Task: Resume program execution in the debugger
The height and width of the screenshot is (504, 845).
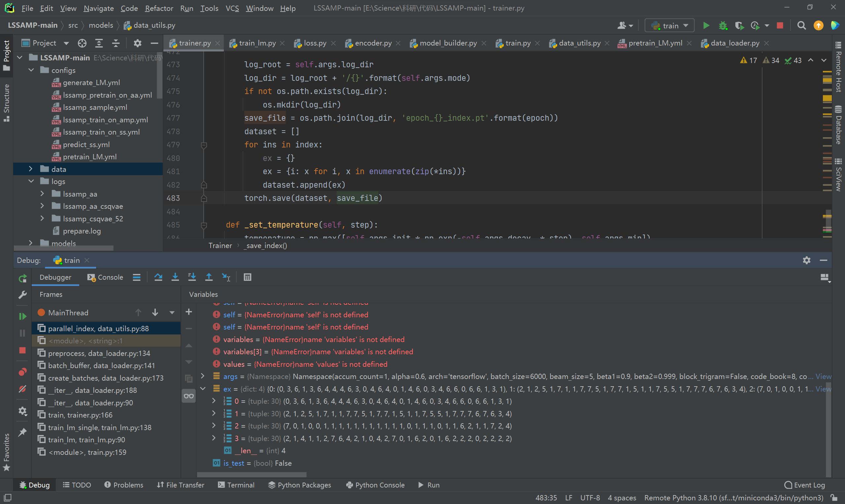Action: (22, 316)
